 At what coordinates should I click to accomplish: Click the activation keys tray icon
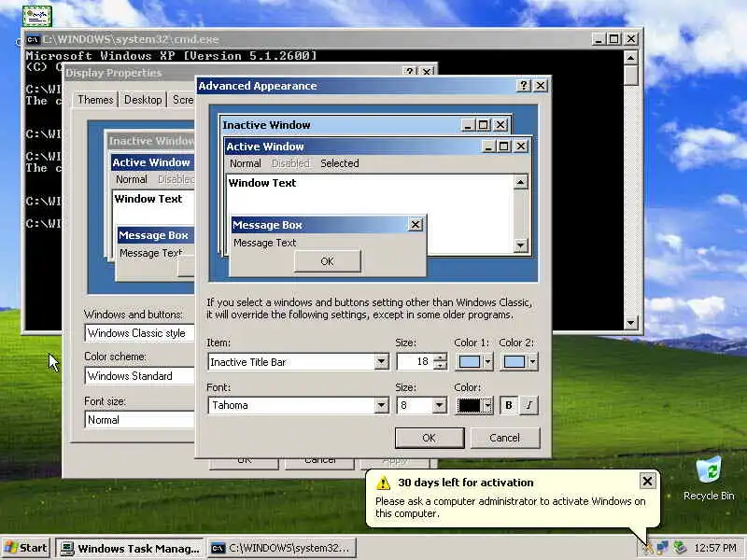tap(647, 548)
